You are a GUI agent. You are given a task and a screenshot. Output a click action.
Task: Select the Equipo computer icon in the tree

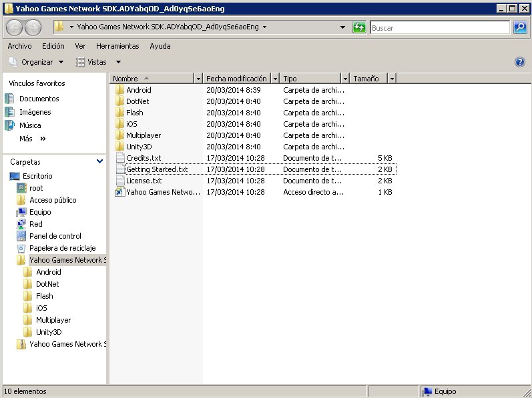click(x=21, y=212)
